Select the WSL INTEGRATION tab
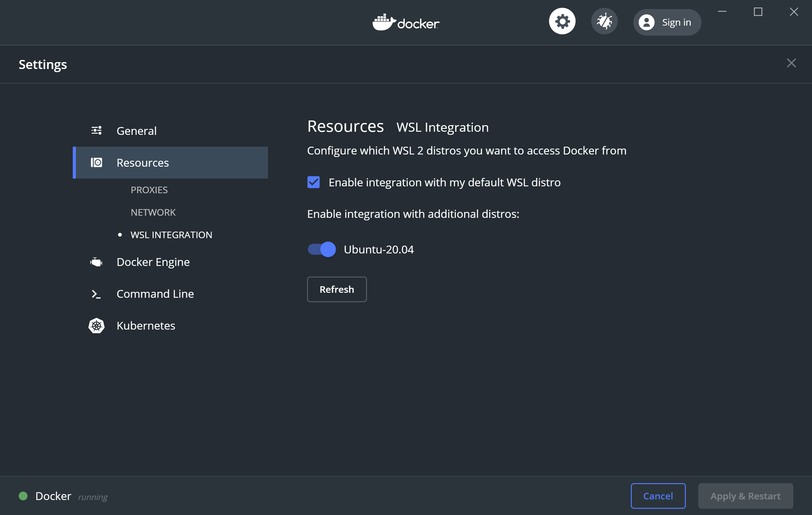Image resolution: width=812 pixels, height=515 pixels. coord(171,235)
